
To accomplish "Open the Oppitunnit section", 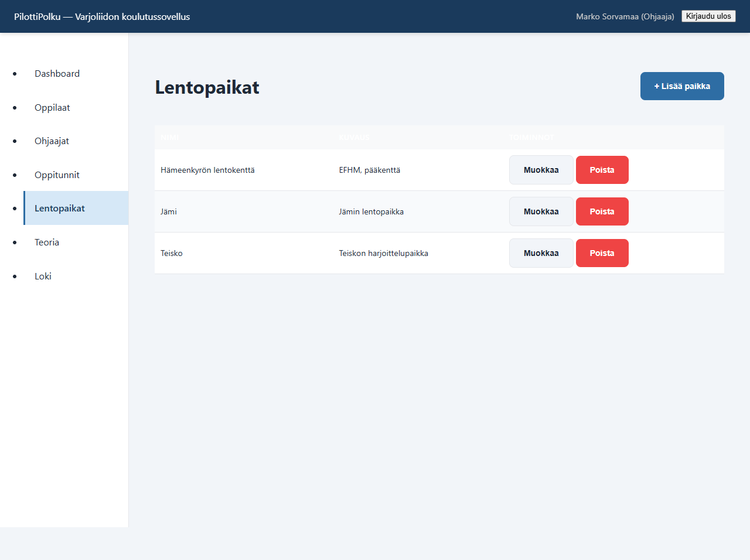I will tap(57, 175).
